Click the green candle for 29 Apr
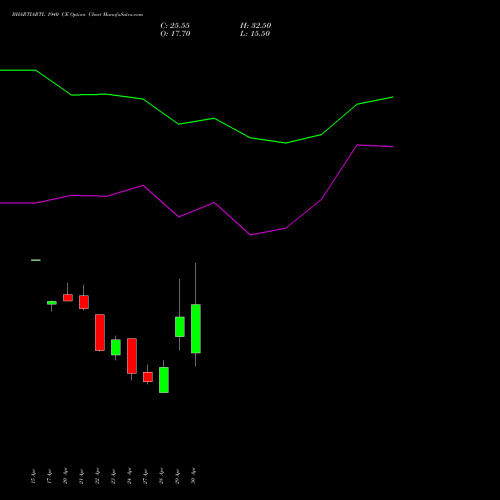Image resolution: width=500 pixels, height=500 pixels. pos(180,327)
